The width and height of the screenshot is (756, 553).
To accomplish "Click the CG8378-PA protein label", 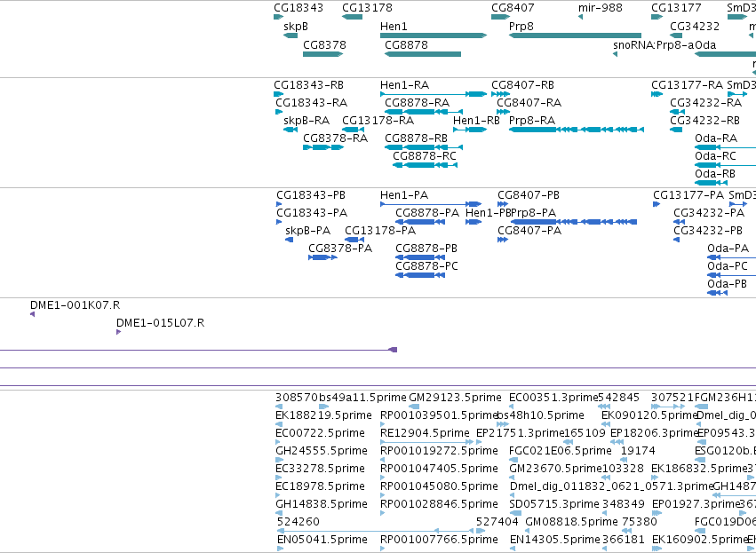I will click(x=340, y=249).
